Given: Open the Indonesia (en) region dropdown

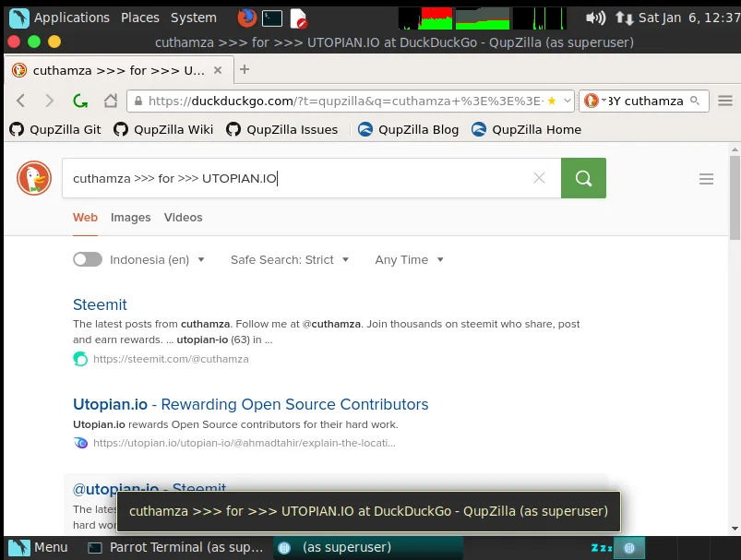Looking at the screenshot, I should click(x=157, y=259).
